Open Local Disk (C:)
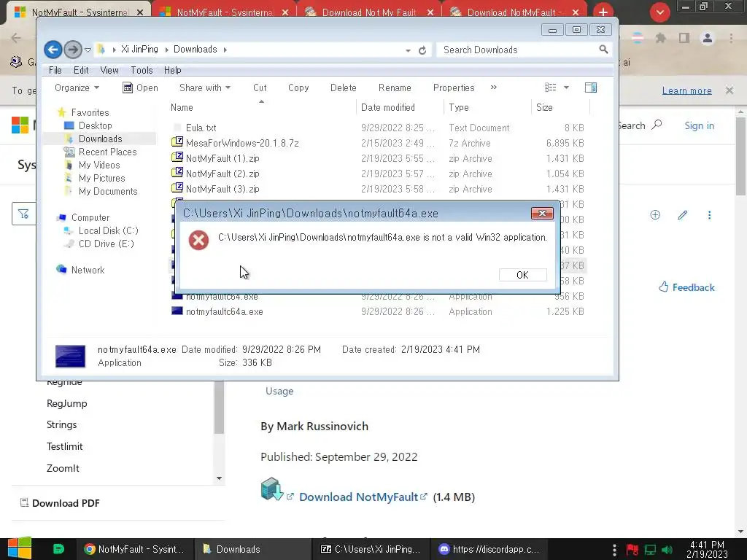Image resolution: width=747 pixels, height=560 pixels. tap(108, 230)
